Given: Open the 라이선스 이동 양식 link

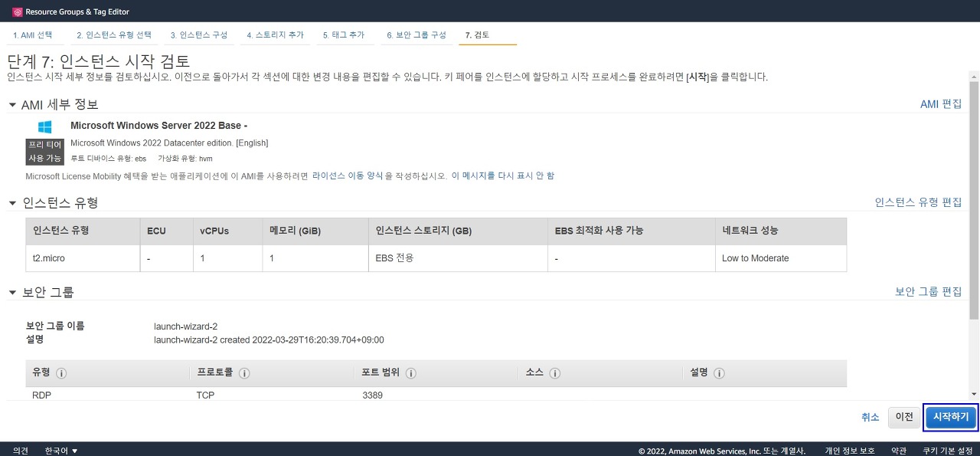Looking at the screenshot, I should [348, 176].
